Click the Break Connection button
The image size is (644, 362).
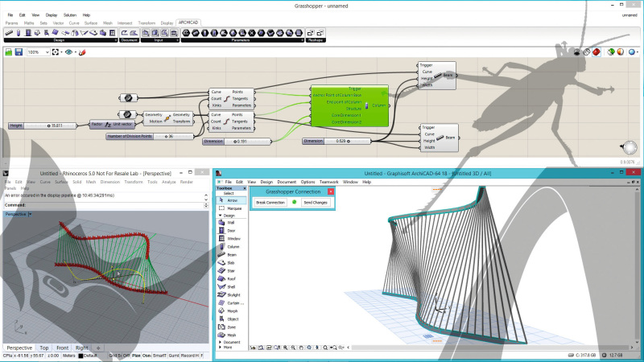(270, 203)
